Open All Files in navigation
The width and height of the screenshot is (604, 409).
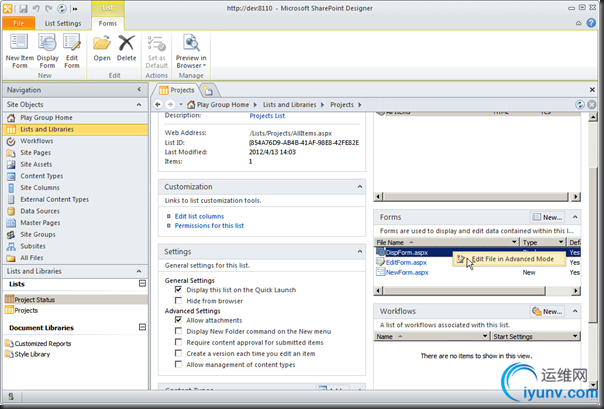(32, 258)
